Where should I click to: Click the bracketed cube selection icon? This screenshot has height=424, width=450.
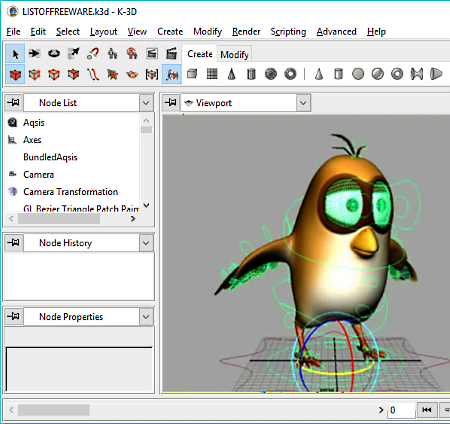[152, 74]
